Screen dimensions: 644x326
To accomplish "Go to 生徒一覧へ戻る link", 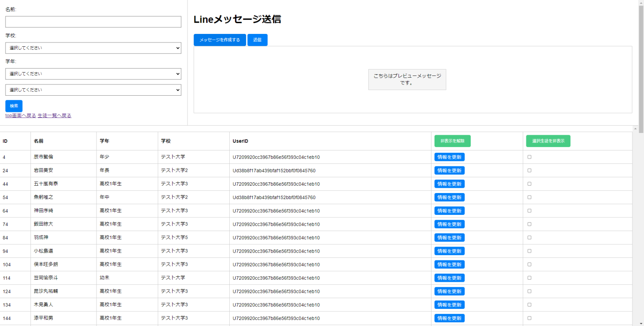I will coord(55,115).
